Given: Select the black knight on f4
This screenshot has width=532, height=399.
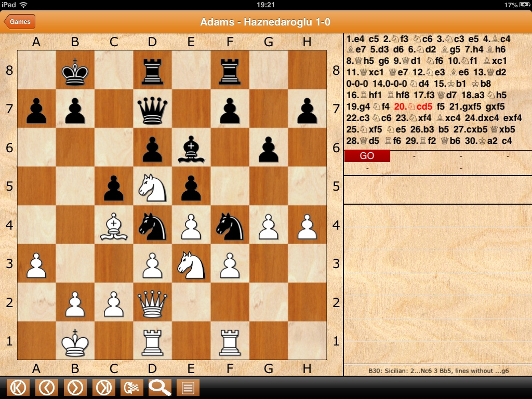Looking at the screenshot, I should click(230, 226).
